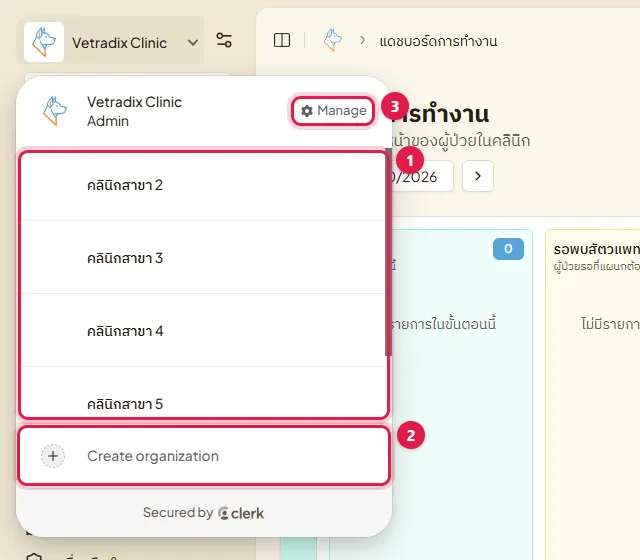Click the Manage button
The width and height of the screenshot is (640, 560).
click(x=333, y=111)
